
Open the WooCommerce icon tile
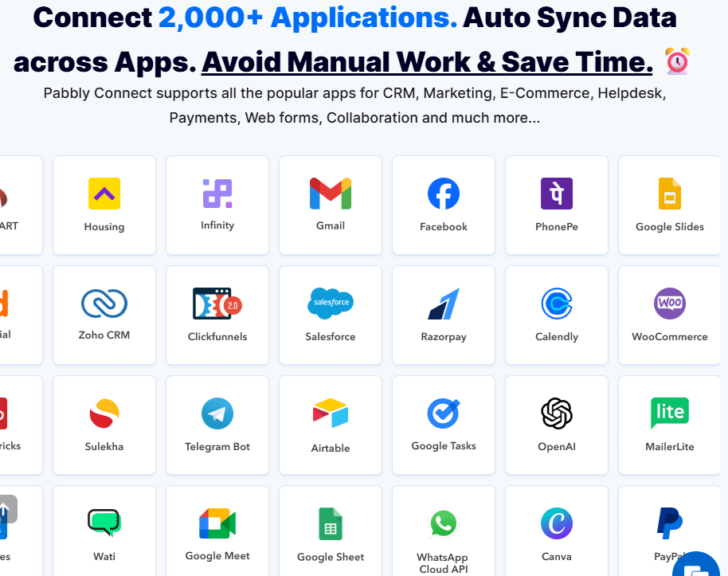670,304
